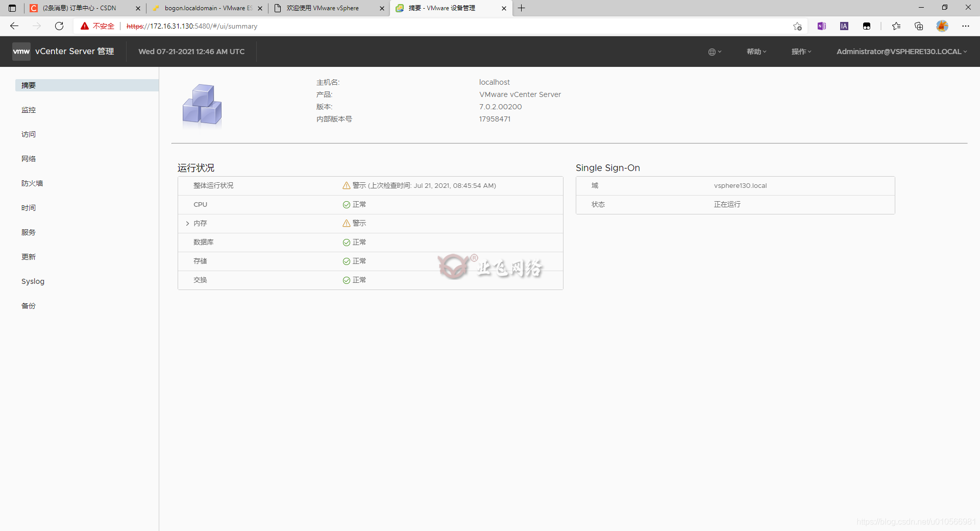This screenshot has width=980, height=531.
Task: Open the tab actions menu icon
Action: pos(12,8)
